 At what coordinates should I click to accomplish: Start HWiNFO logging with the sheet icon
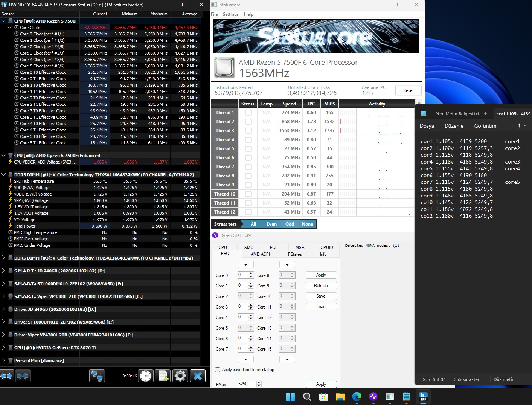coord(163,376)
